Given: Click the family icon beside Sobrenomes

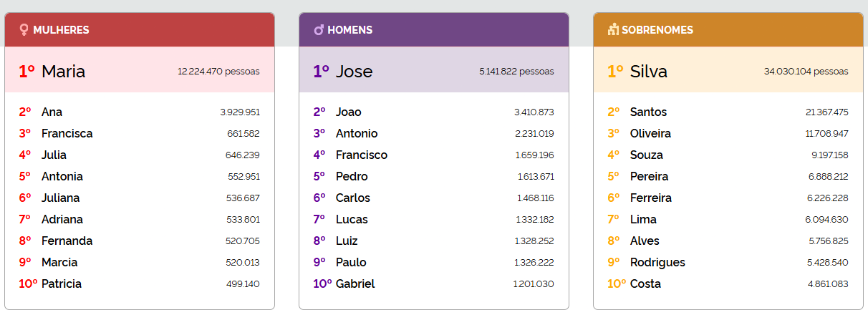Looking at the screenshot, I should pos(613,29).
